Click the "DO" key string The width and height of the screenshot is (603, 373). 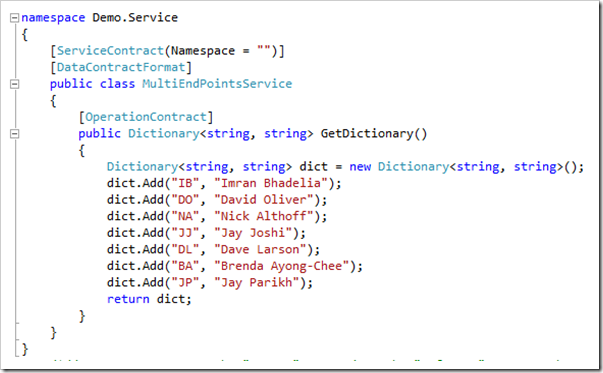[x=185, y=200]
